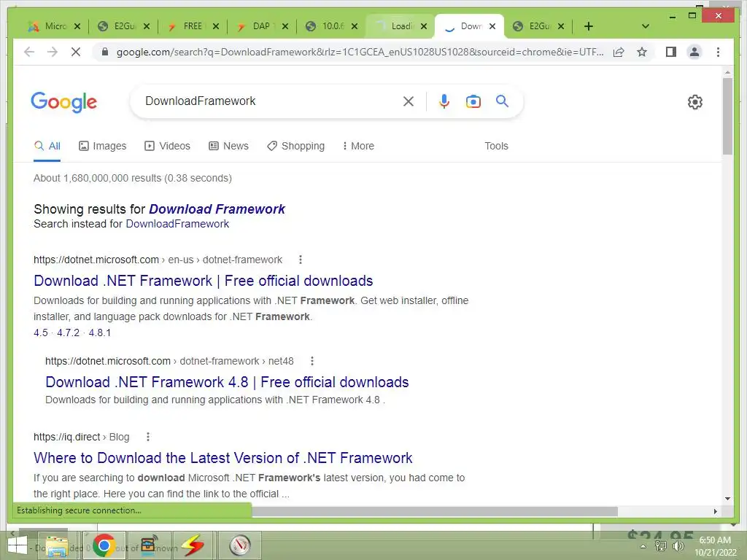
Task: Open the 4.5 version sublink
Action: coord(41,332)
